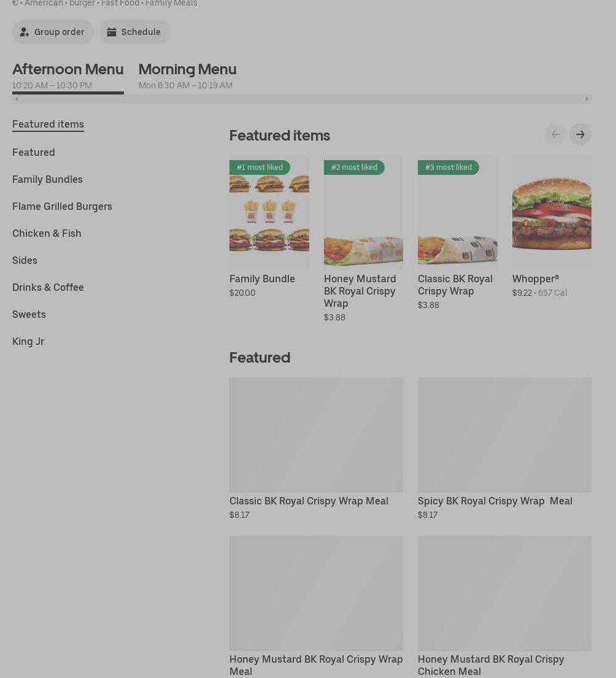616x678 pixels.
Task: Click the Group order button
Action: 53,32
